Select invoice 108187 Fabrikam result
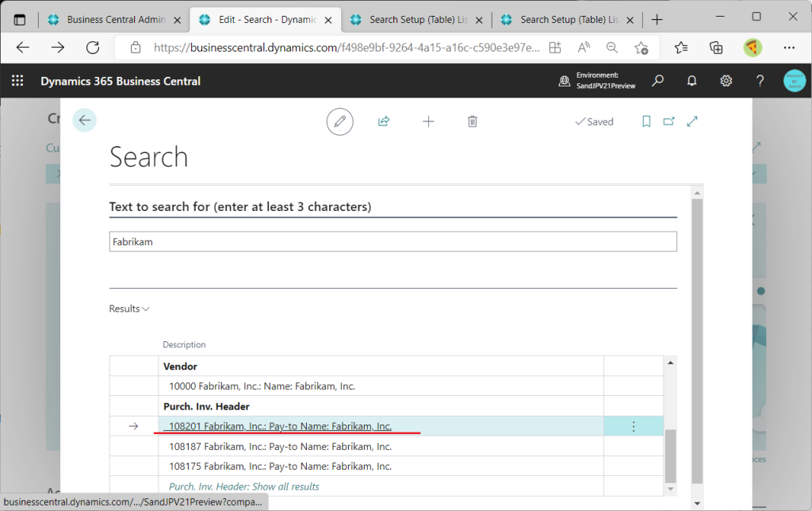 click(280, 447)
